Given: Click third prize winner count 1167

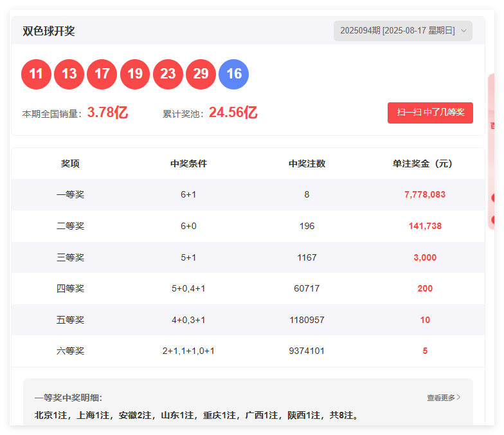Looking at the screenshot, I should [x=307, y=257].
